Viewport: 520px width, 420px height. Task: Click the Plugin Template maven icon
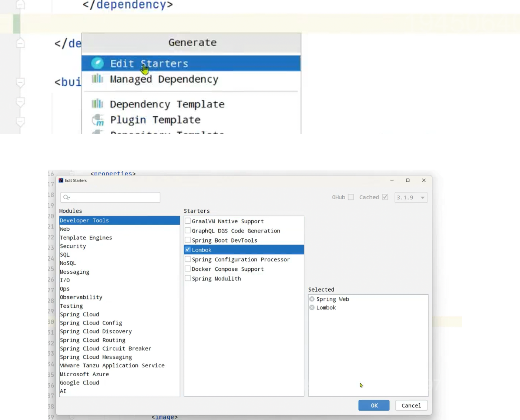point(98,120)
